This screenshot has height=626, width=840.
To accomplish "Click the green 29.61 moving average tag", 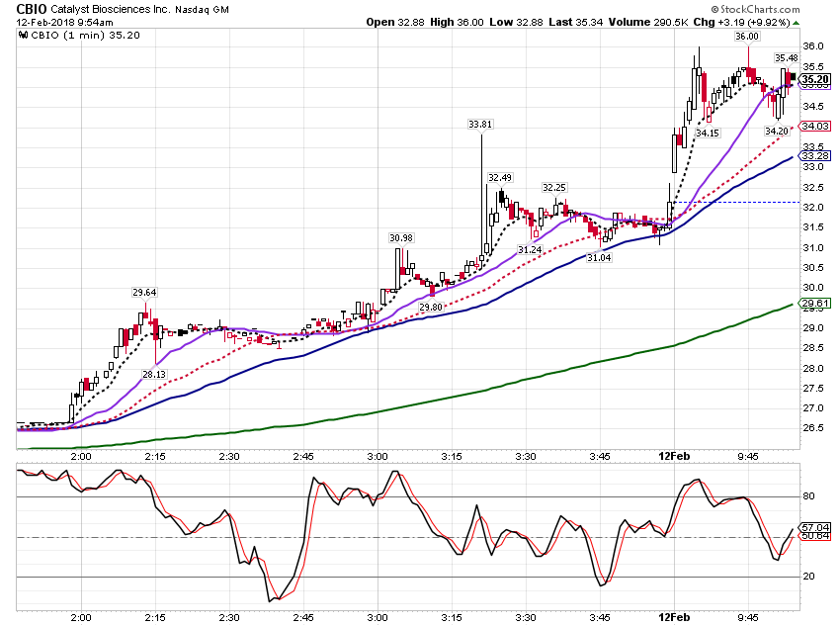I will [x=815, y=304].
